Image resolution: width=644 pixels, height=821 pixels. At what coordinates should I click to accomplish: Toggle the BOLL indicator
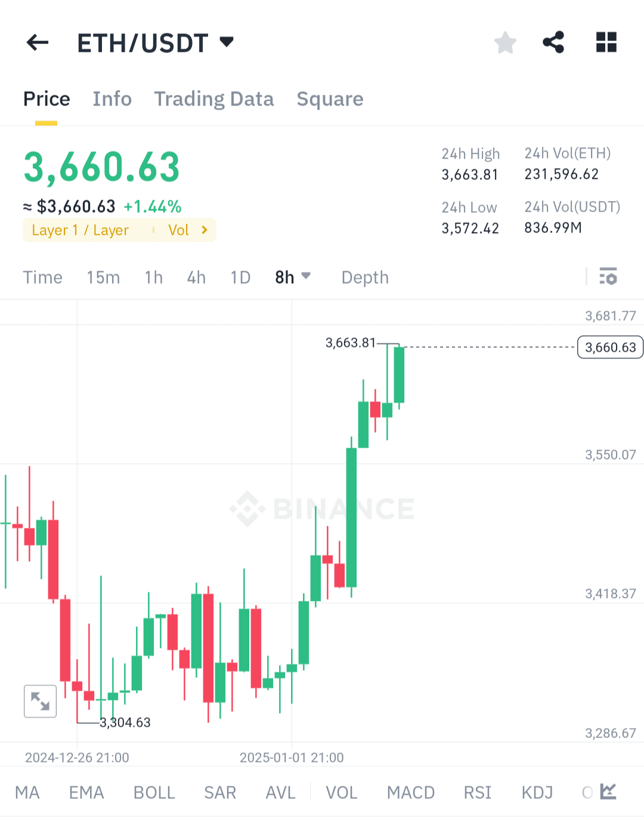pos(154,792)
